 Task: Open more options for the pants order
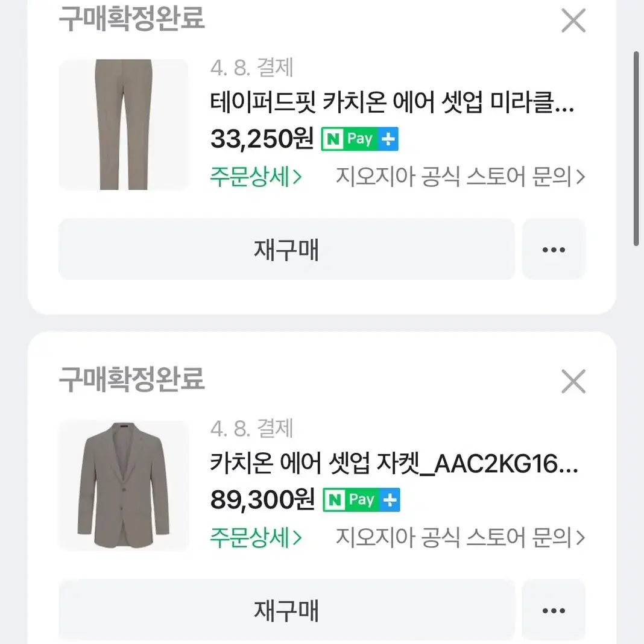[554, 249]
